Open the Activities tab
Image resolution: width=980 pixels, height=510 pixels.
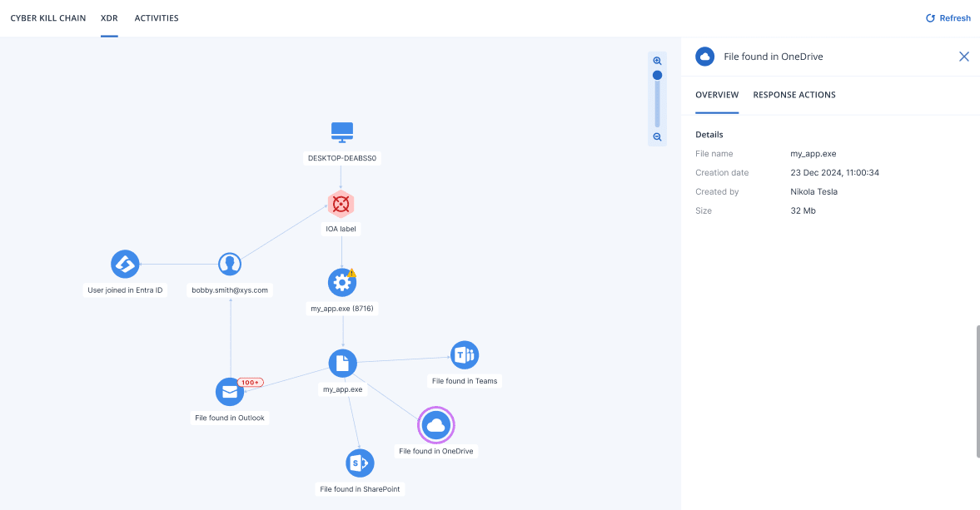point(157,18)
